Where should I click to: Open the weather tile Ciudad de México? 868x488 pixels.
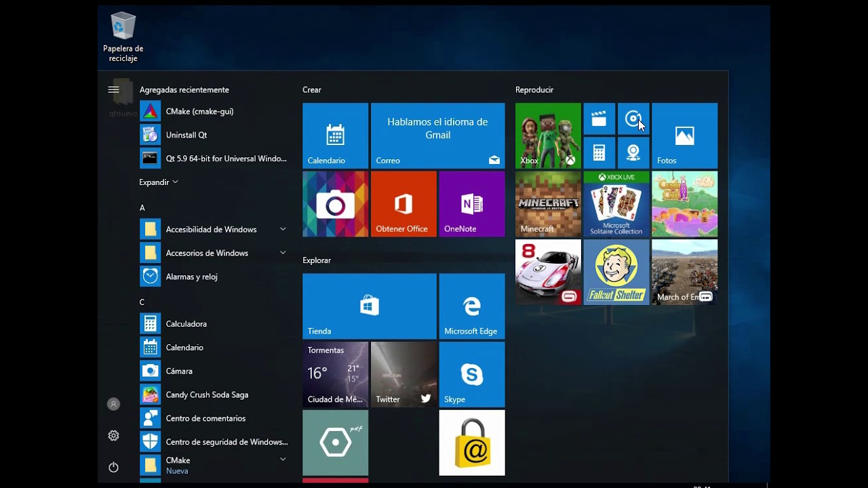point(335,375)
